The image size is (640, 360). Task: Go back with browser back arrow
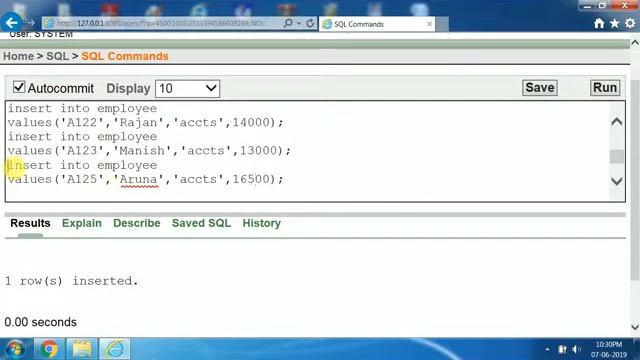point(11,23)
